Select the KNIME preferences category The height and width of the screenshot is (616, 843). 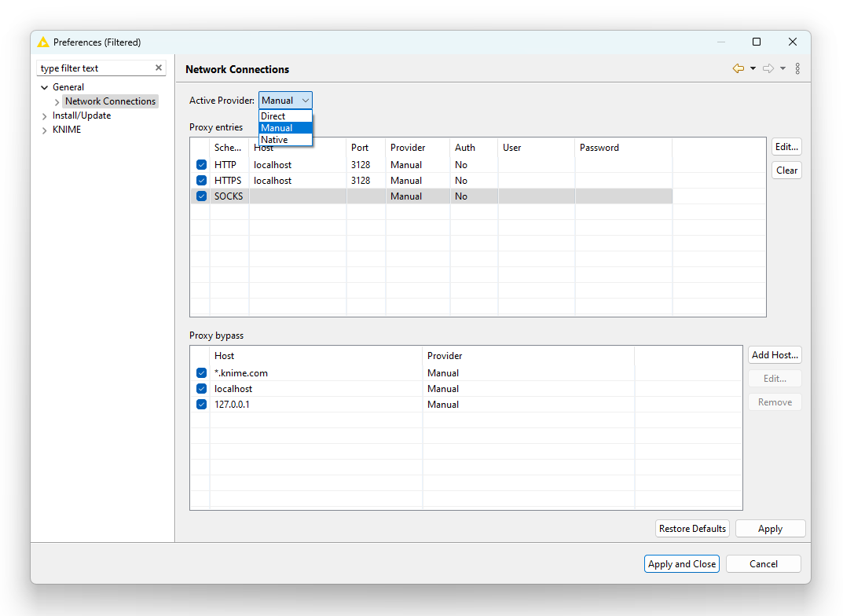point(67,130)
